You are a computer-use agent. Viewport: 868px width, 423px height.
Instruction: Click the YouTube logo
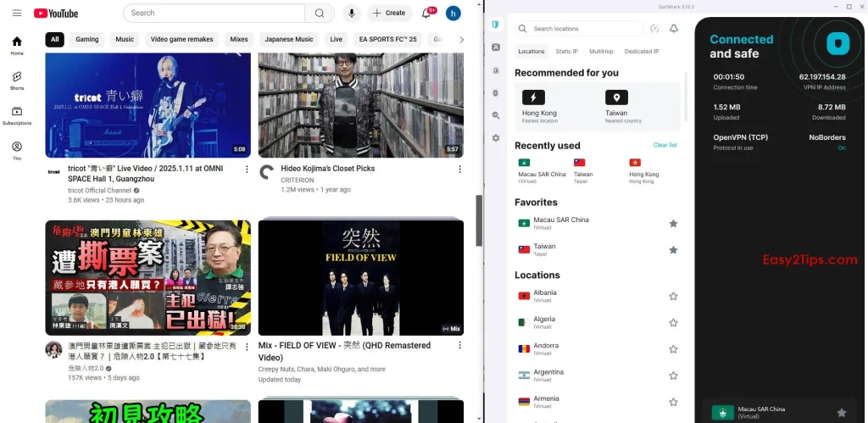[x=56, y=14]
